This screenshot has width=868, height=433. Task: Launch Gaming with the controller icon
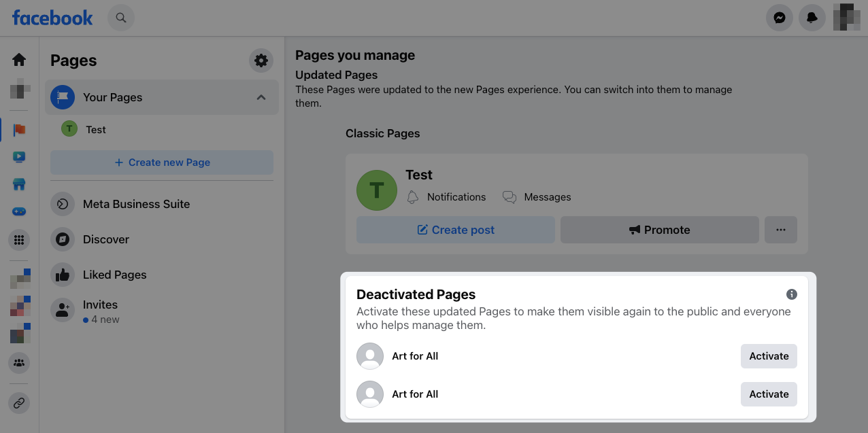18,211
